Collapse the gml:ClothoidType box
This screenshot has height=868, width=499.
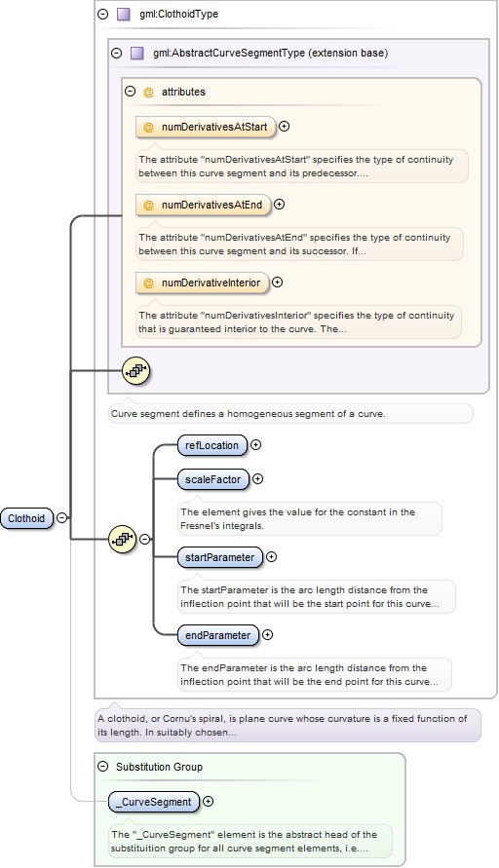103,15
